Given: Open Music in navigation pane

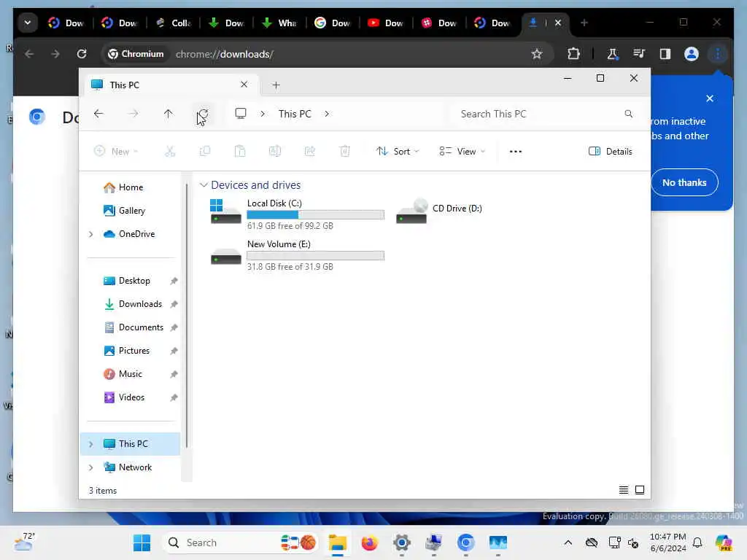Looking at the screenshot, I should pos(130,374).
